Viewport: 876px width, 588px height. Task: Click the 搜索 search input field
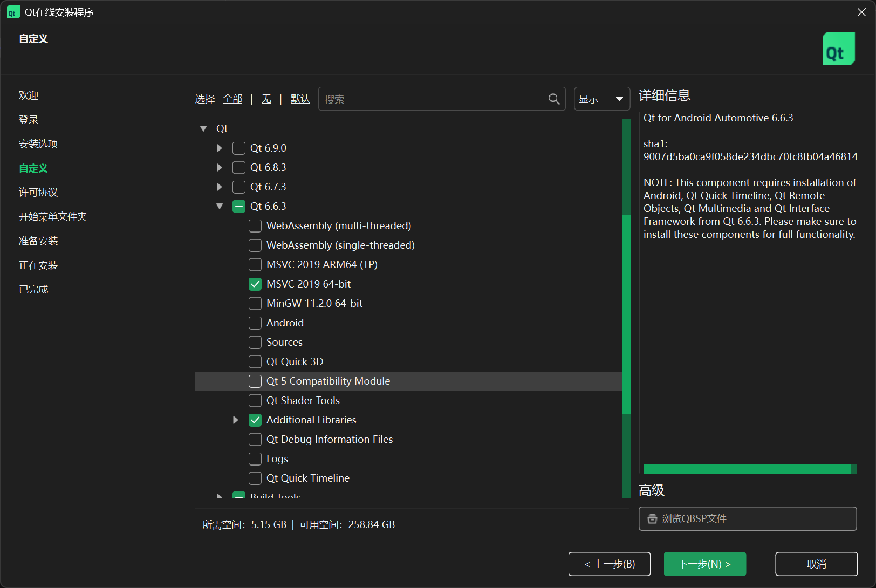(442, 99)
